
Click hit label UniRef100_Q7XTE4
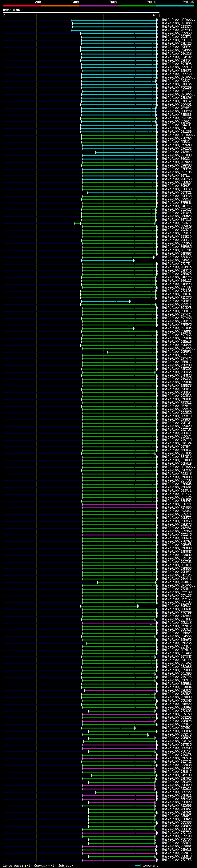176,264
